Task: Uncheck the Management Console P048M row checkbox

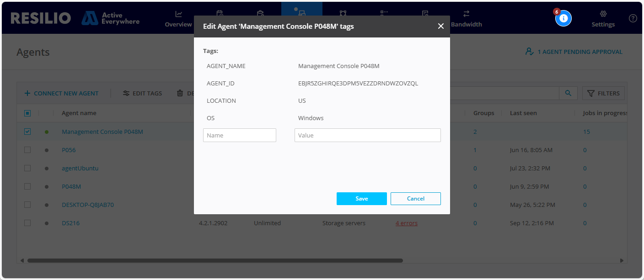Action: [27, 132]
